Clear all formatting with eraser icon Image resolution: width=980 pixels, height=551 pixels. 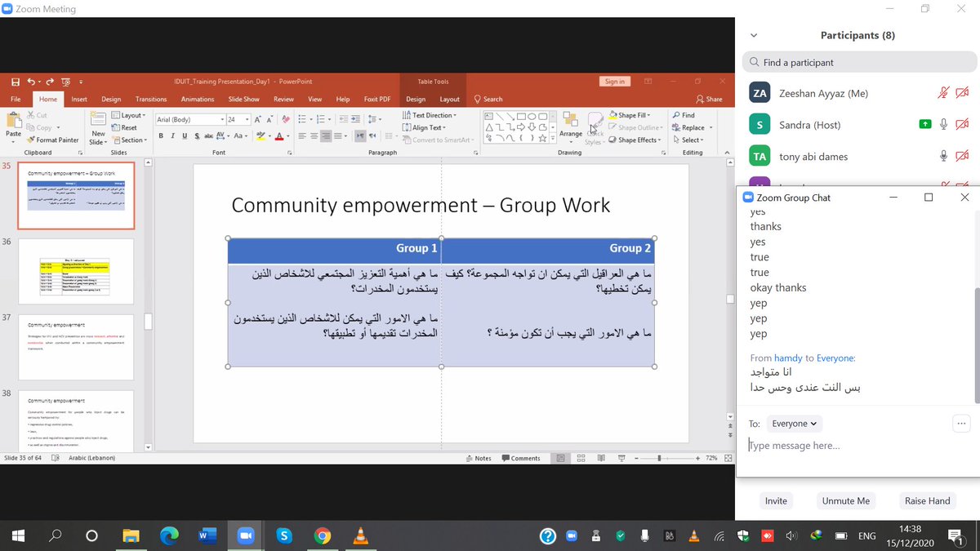286,119
